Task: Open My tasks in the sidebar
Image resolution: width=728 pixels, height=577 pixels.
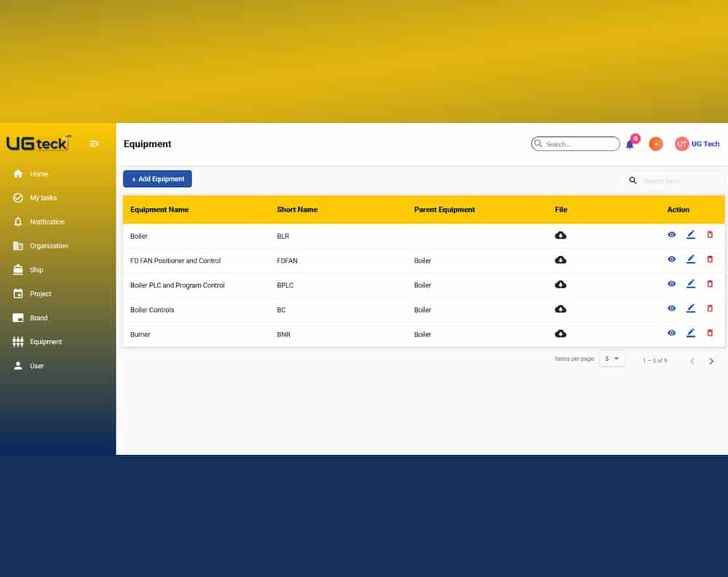Action: pos(43,198)
